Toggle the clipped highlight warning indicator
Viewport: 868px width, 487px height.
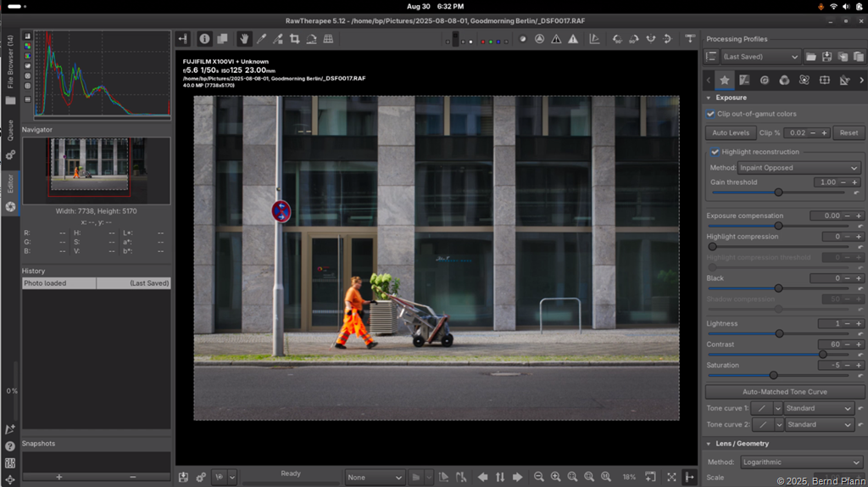tap(574, 39)
